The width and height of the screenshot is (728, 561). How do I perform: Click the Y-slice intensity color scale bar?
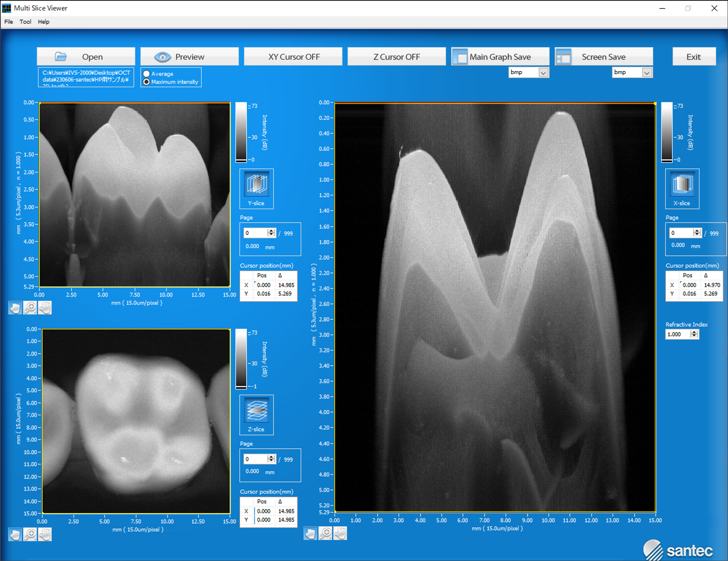point(241,132)
